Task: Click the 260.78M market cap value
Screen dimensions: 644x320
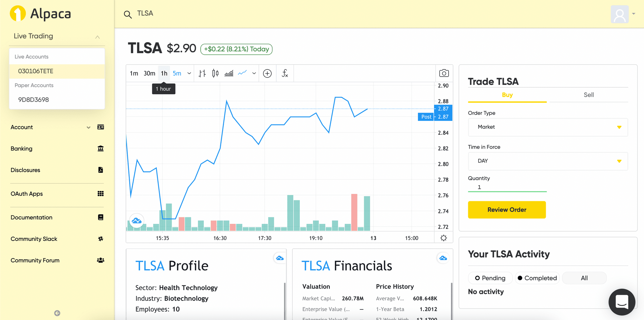Action: click(x=353, y=298)
